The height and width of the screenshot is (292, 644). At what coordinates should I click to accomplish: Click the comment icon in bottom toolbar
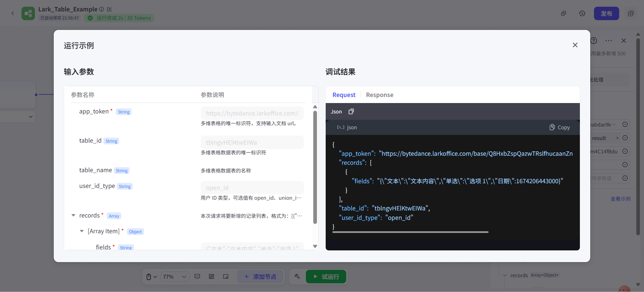pos(197,277)
